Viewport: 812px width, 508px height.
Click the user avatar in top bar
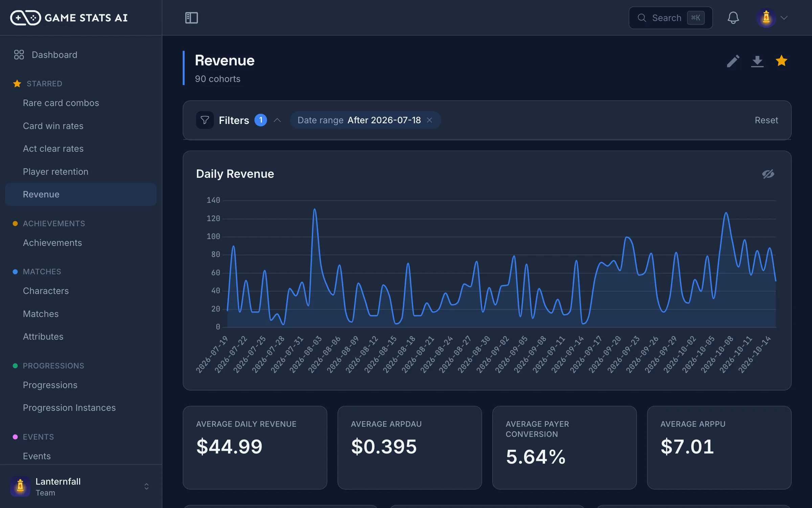click(x=766, y=18)
